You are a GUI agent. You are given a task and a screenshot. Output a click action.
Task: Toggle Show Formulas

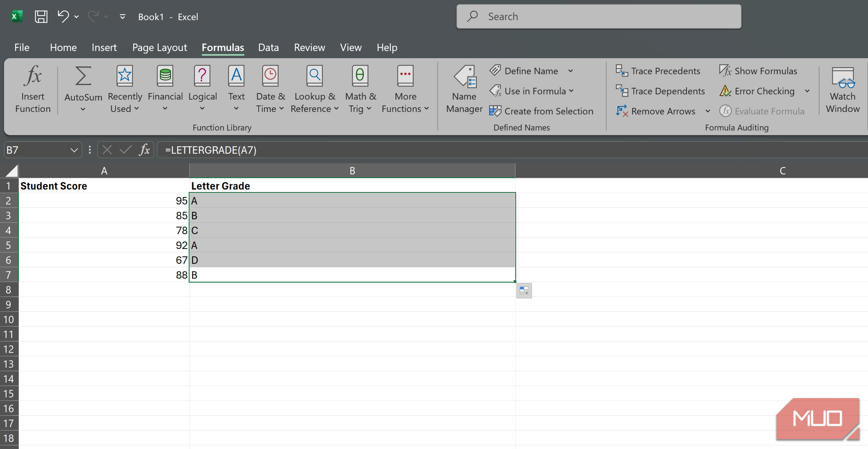pyautogui.click(x=758, y=71)
